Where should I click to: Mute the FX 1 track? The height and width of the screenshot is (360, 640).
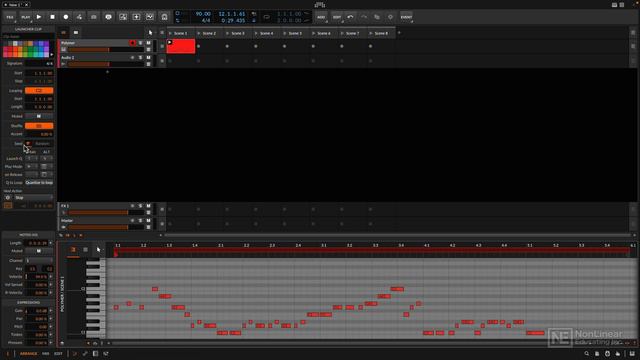[x=148, y=206]
